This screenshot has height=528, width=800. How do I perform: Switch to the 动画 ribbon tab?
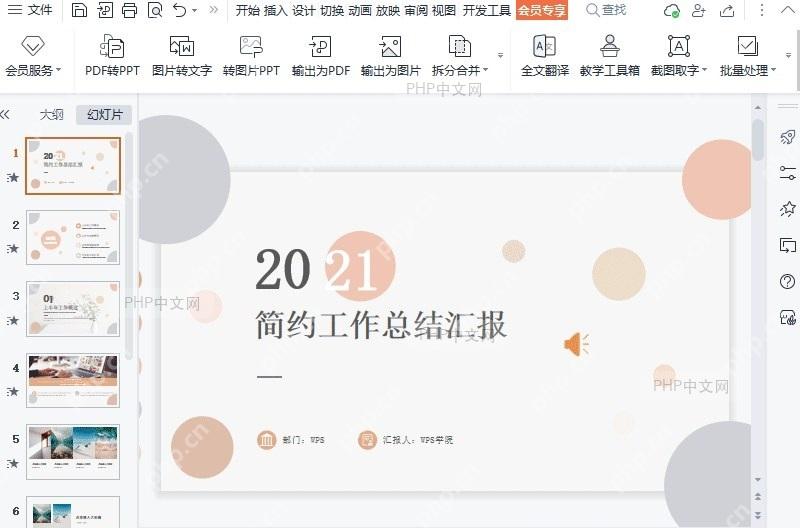pyautogui.click(x=360, y=10)
